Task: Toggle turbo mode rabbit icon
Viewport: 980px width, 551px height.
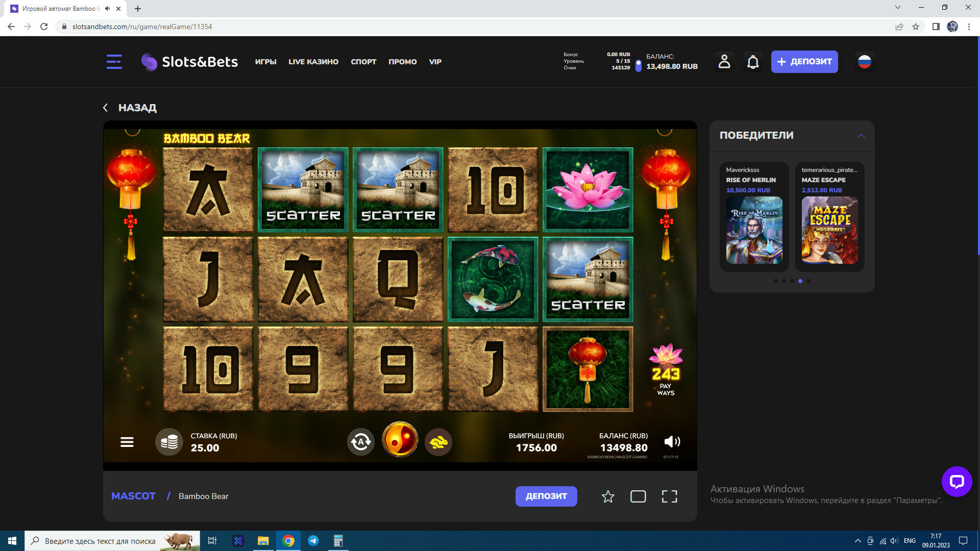Action: point(438,442)
